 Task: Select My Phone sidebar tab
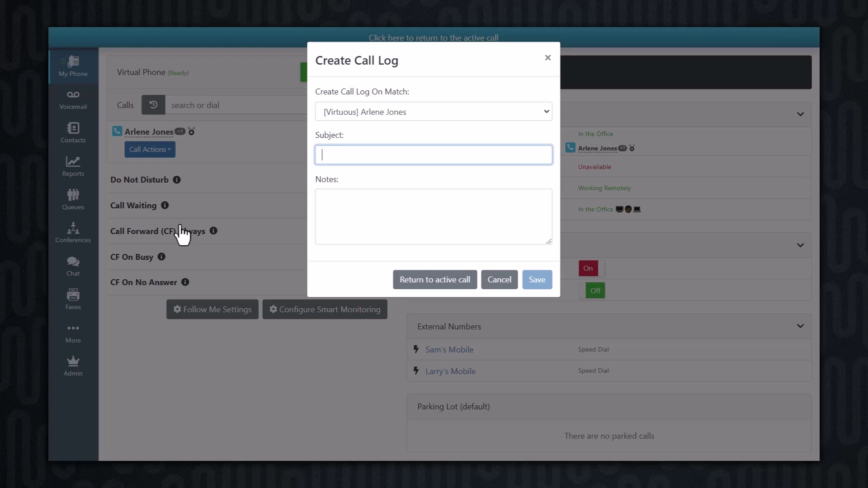73,66
